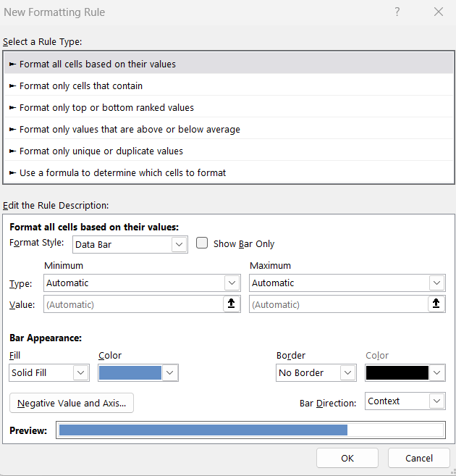Select 'Use a formula to determine which cells to format'

(229, 172)
